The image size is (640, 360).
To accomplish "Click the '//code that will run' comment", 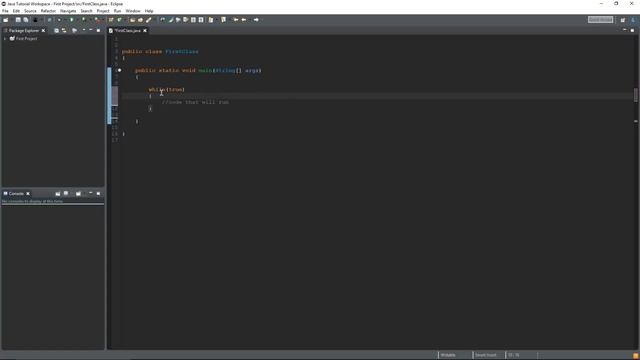I will [196, 102].
